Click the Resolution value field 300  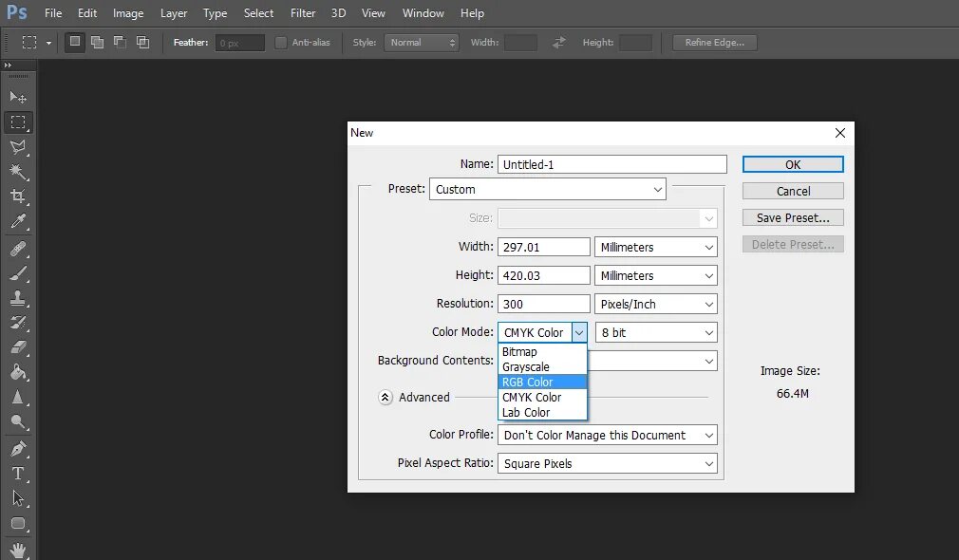point(544,304)
